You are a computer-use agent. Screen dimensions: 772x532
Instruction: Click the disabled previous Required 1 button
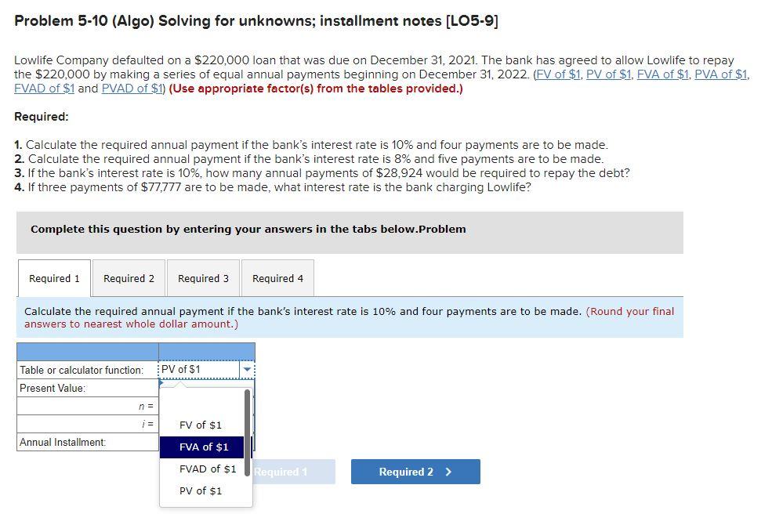click(295, 472)
